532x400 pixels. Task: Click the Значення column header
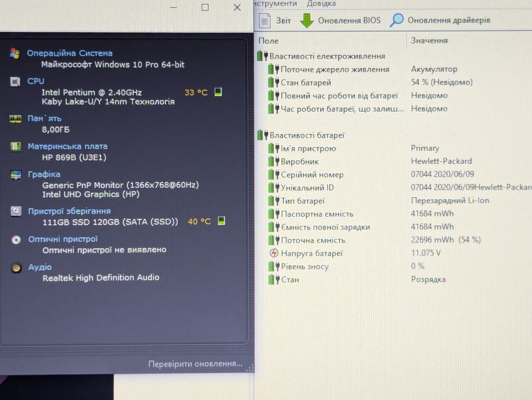[x=429, y=40]
